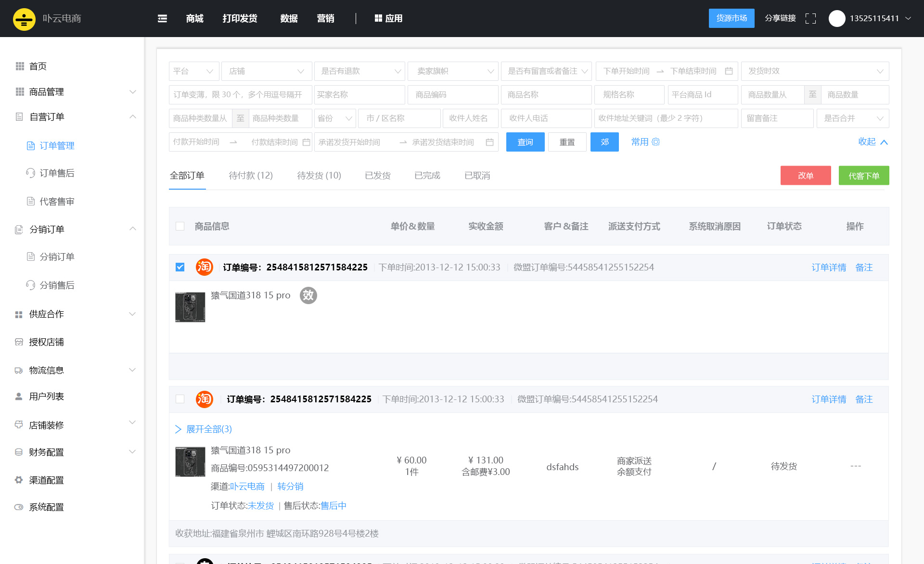Switch to 待发货 (10) tab
924x564 pixels.
pos(319,175)
